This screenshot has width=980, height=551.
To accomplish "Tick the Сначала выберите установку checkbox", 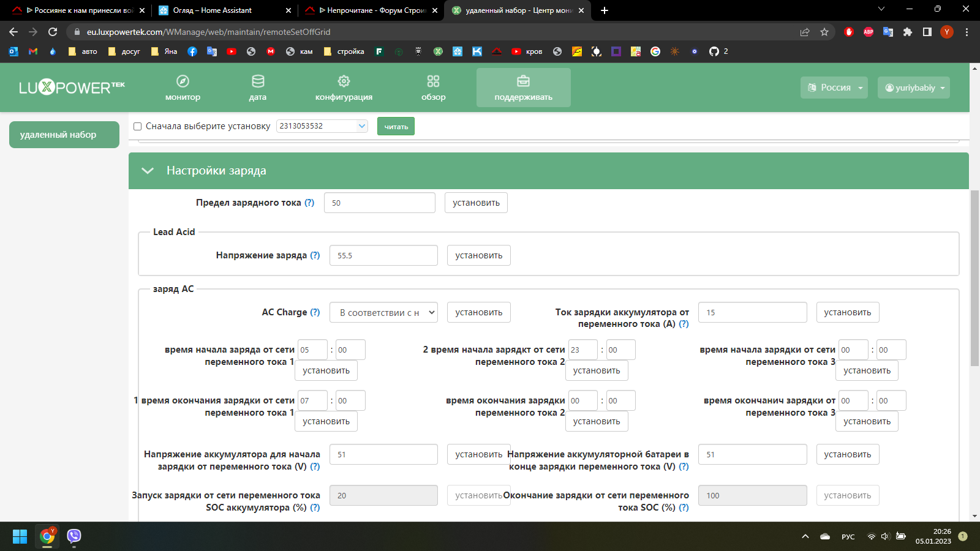I will [x=138, y=127].
